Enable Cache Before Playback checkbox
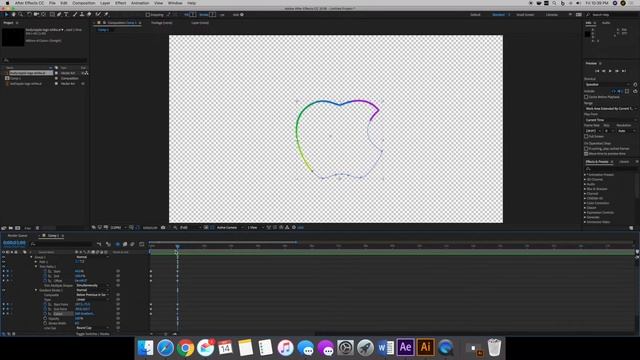The width and height of the screenshot is (640, 360). [x=586, y=97]
